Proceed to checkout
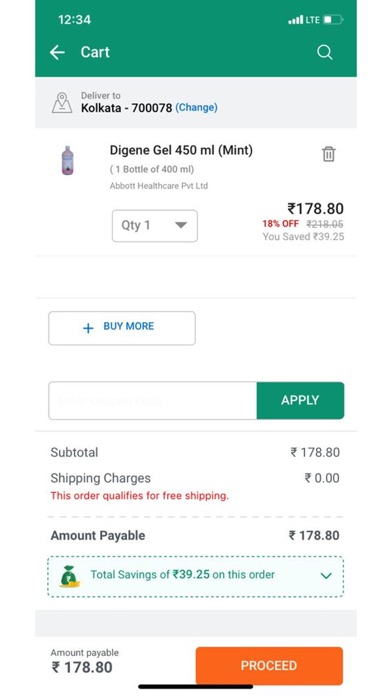This screenshot has width=392, height=696. click(269, 665)
